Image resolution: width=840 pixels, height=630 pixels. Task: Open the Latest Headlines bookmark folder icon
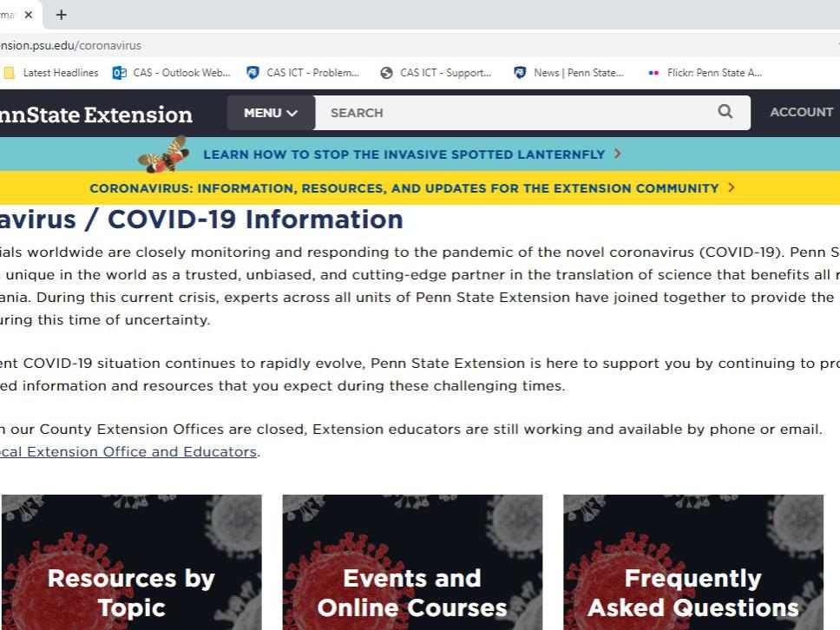[9, 73]
